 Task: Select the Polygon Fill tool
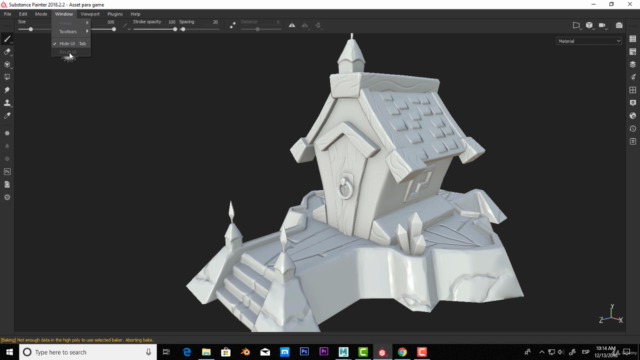click(7, 77)
